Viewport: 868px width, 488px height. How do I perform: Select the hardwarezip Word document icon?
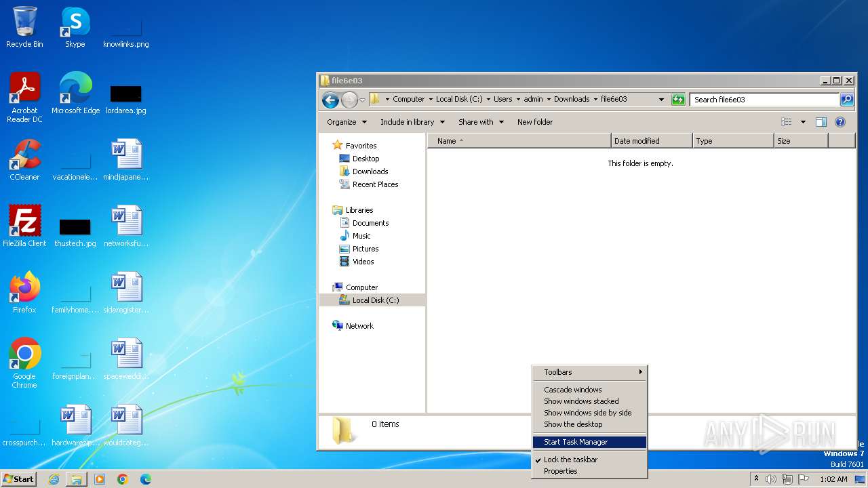point(75,425)
